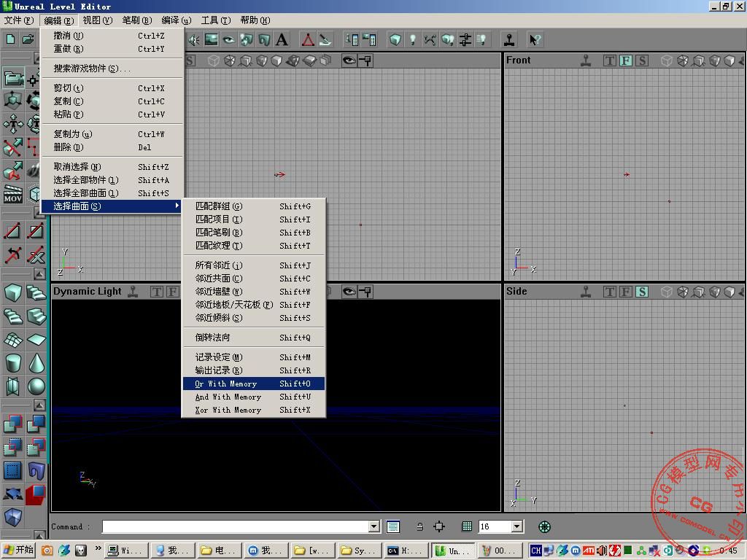Click the Play Map joystick icon
Screen dimensions: 747x560
[x=509, y=40]
